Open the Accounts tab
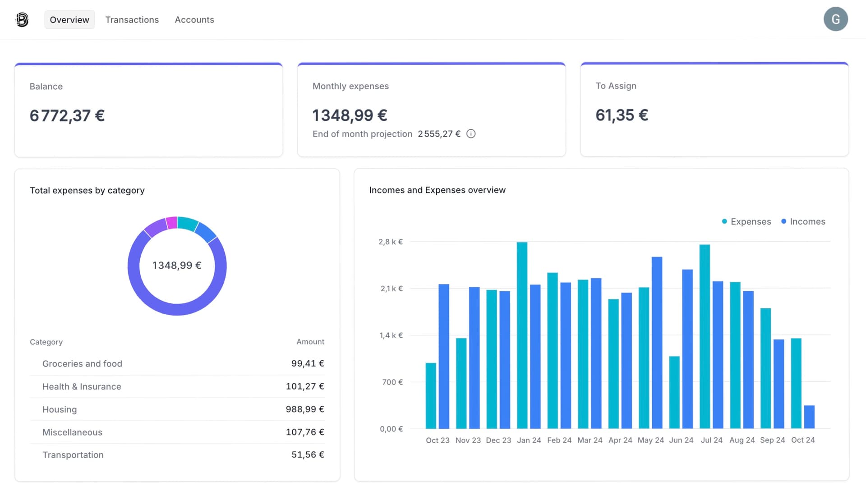This screenshot has height=504, width=866. [x=194, y=20]
